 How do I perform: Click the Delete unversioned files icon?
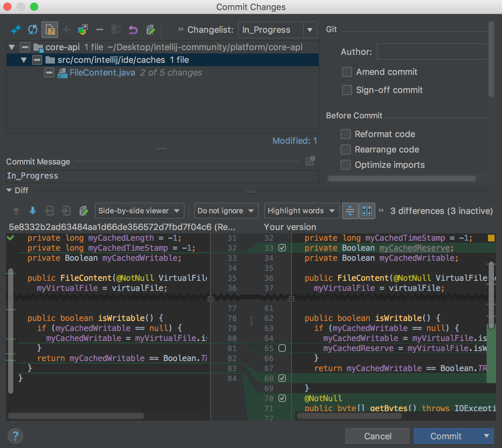[x=99, y=30]
